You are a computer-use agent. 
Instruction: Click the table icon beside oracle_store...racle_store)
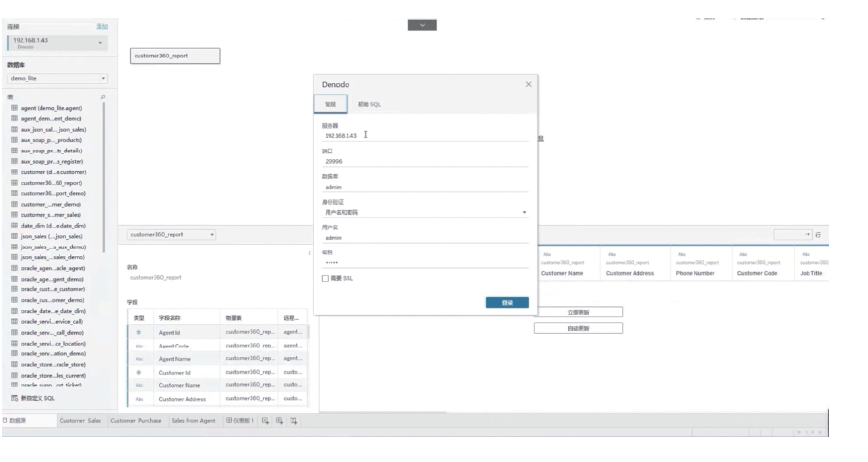[x=14, y=364]
